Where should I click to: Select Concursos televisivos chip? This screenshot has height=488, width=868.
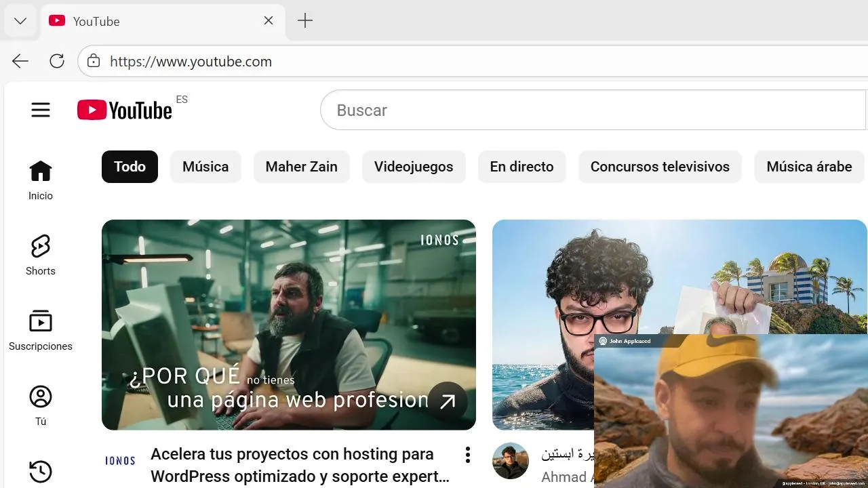660,167
